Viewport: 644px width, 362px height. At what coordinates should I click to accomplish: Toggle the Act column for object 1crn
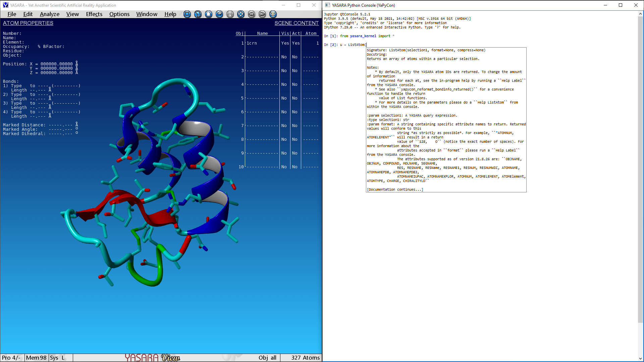[x=296, y=43]
